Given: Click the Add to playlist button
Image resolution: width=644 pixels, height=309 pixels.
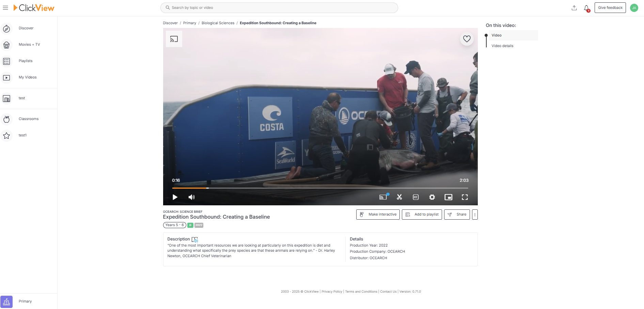Looking at the screenshot, I should tap(422, 215).
